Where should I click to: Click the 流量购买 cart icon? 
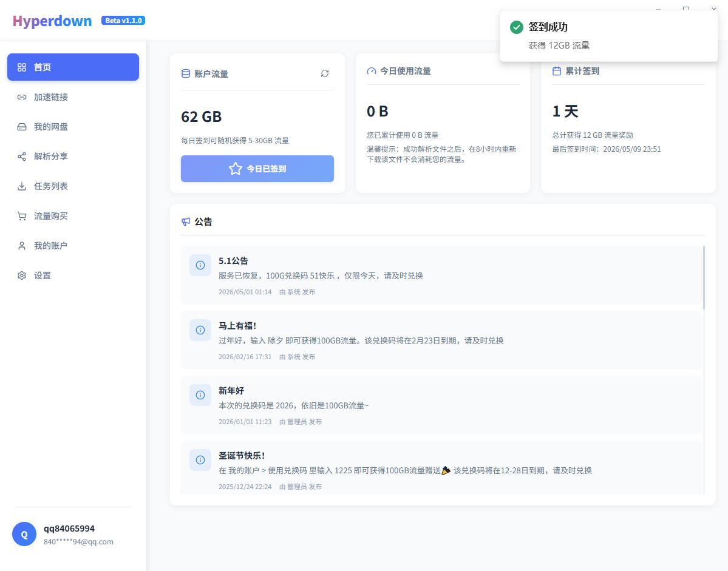point(22,215)
